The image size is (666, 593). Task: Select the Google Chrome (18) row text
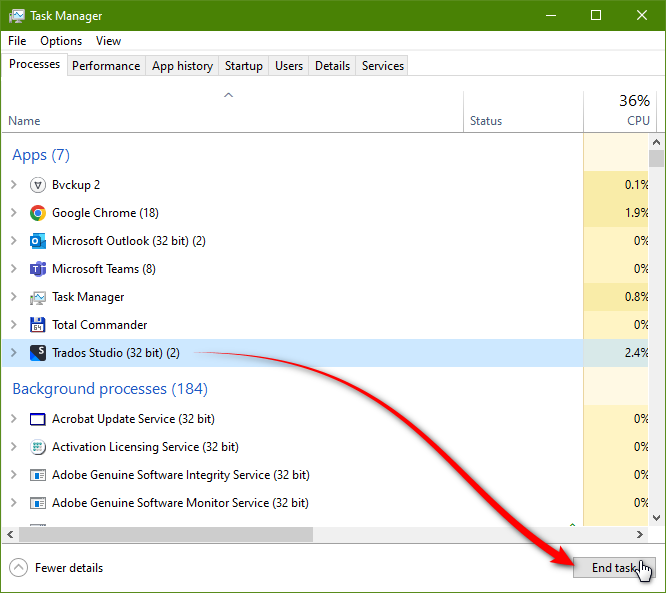coord(105,213)
